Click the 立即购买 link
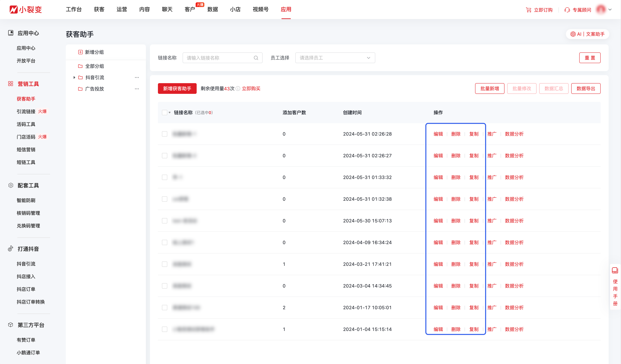This screenshot has height=364, width=621. point(251,88)
